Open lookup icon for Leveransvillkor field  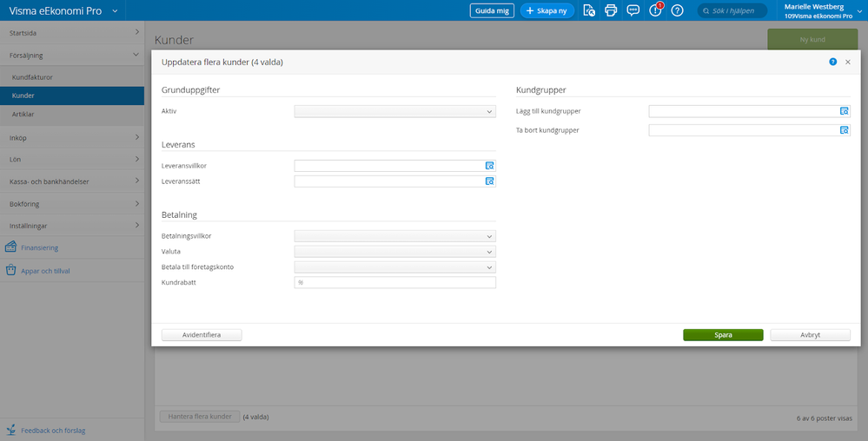(489, 165)
